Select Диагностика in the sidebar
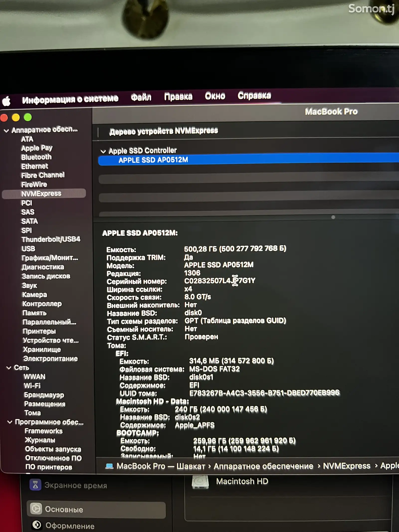 43,267
